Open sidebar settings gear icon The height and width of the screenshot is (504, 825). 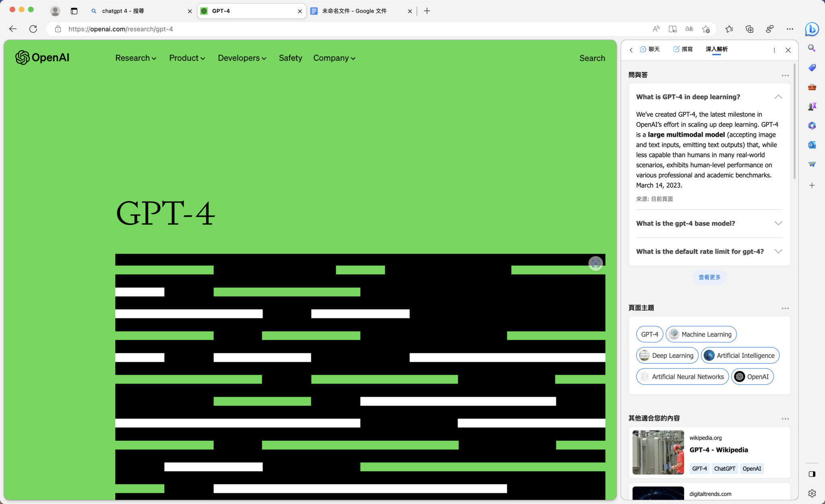tap(812, 493)
